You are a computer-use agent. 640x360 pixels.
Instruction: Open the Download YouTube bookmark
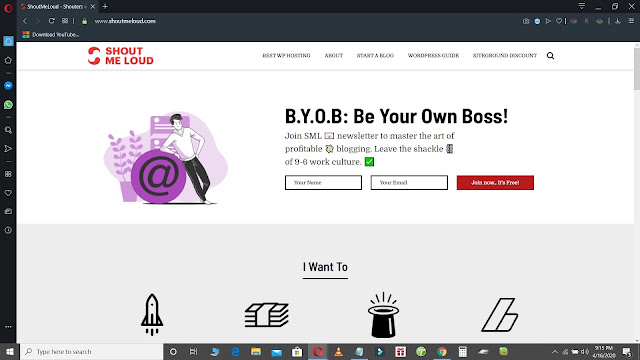point(51,35)
